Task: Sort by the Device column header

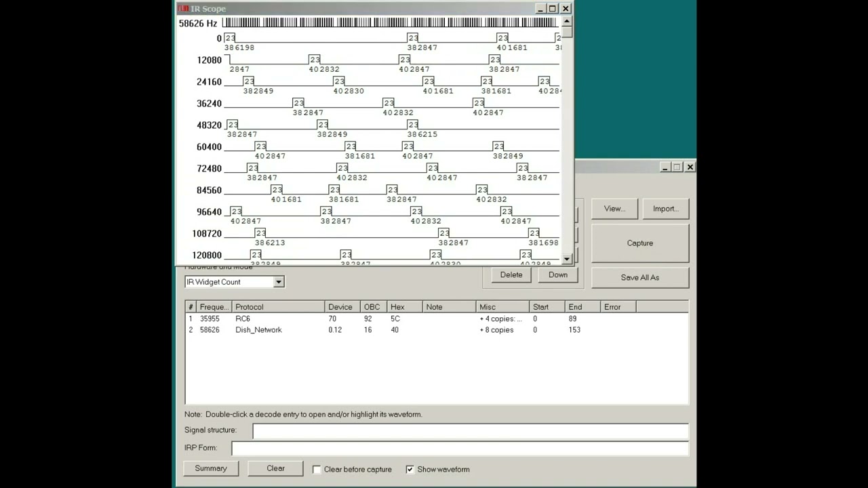Action: point(342,307)
